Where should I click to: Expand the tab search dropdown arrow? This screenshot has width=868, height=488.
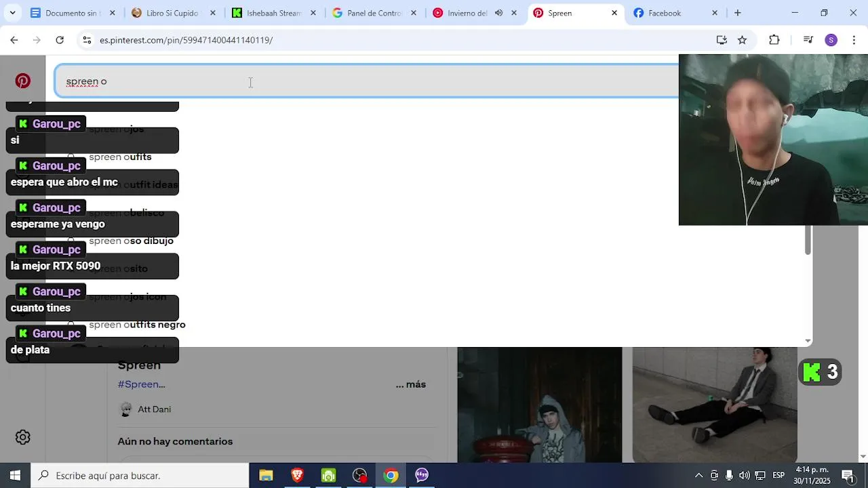pyautogui.click(x=12, y=13)
